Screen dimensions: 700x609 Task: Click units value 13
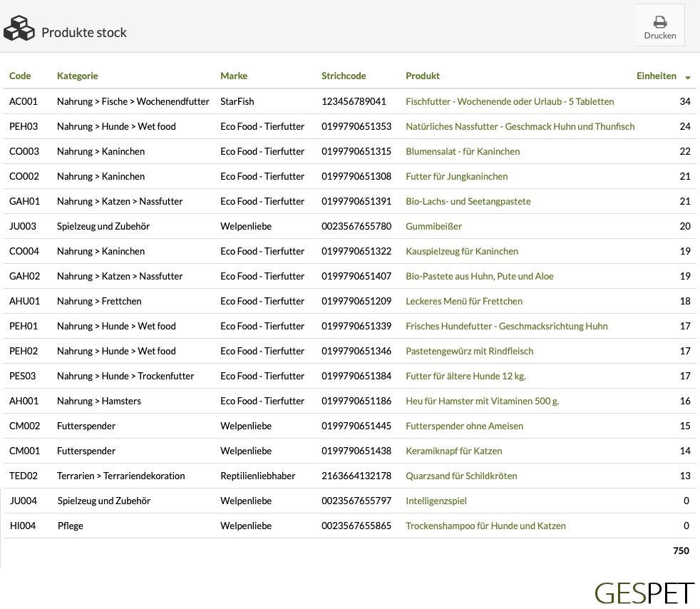[x=685, y=476]
